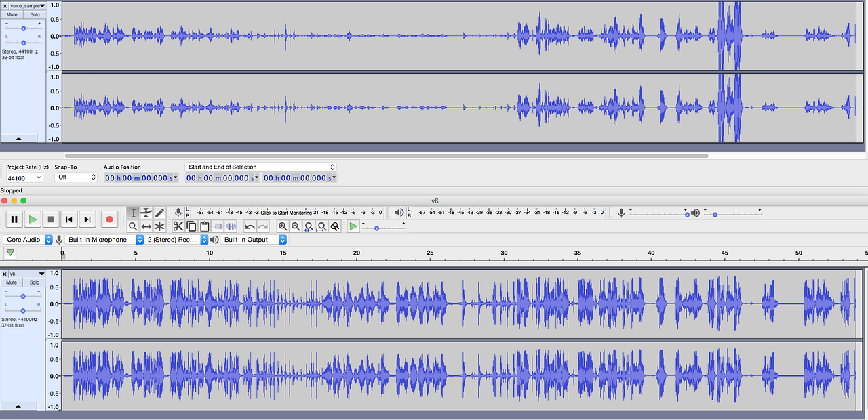Click the Silence Audio Selection icon
This screenshot has height=420, width=868.
pyautogui.click(x=231, y=227)
